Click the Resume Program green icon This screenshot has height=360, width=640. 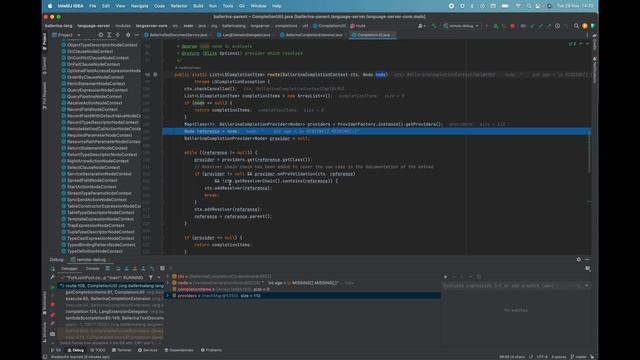click(x=52, y=287)
